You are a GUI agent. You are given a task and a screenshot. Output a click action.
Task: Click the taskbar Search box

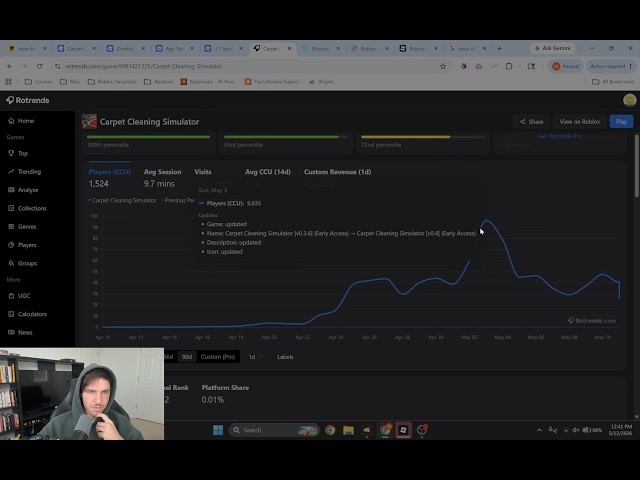tap(274, 430)
